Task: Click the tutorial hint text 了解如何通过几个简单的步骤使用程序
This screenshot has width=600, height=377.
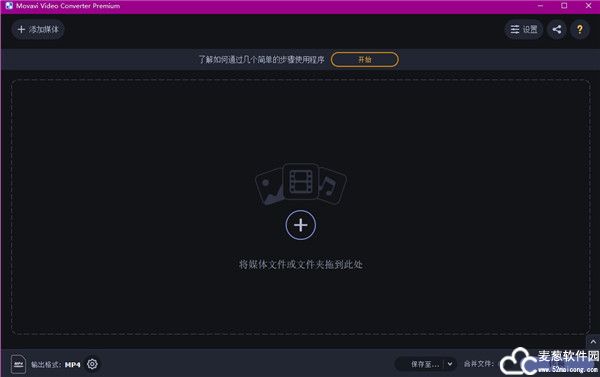Action: coord(261,60)
